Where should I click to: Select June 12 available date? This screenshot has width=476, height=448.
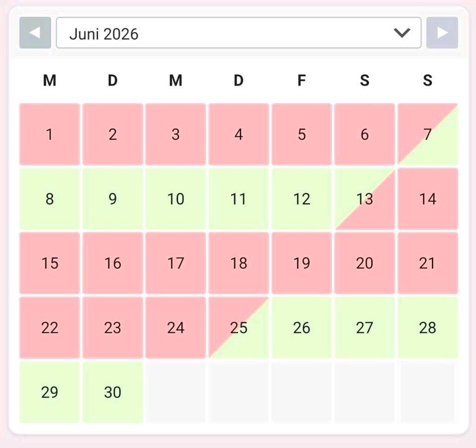[x=301, y=199]
